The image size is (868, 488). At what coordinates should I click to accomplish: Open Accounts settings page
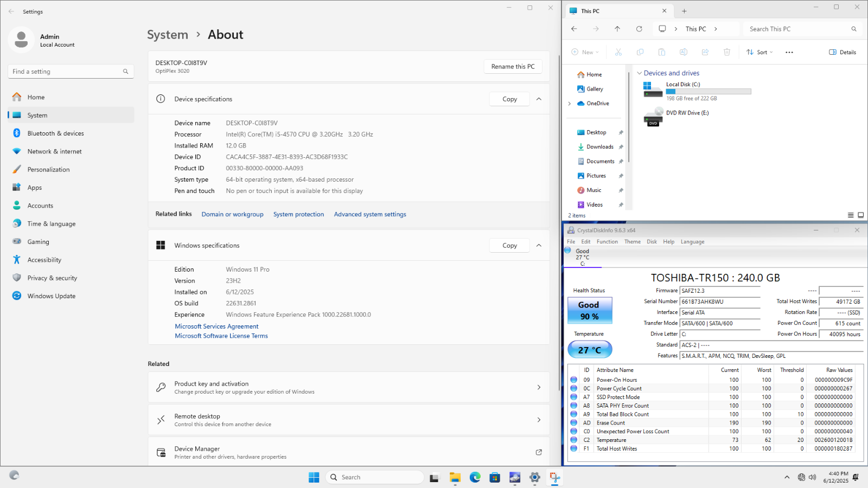(71, 206)
